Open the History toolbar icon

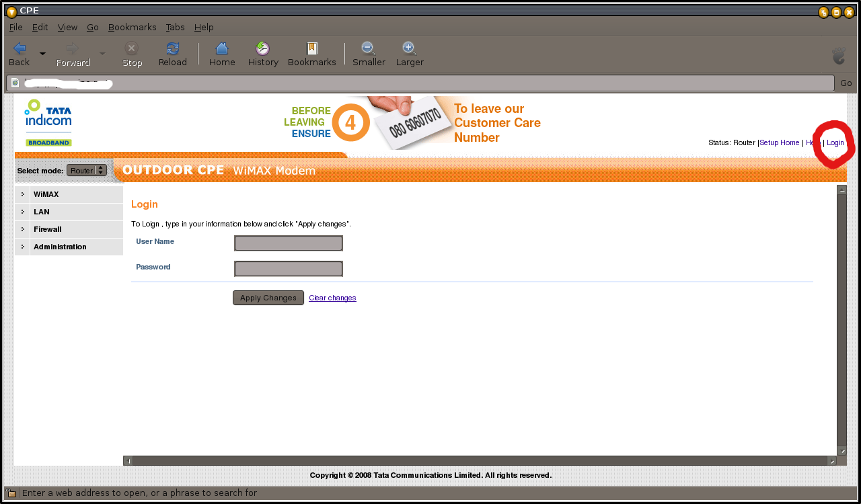coord(263,48)
